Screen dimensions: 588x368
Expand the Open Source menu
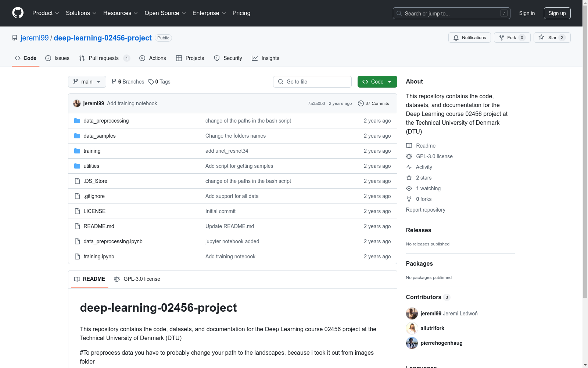pyautogui.click(x=165, y=13)
